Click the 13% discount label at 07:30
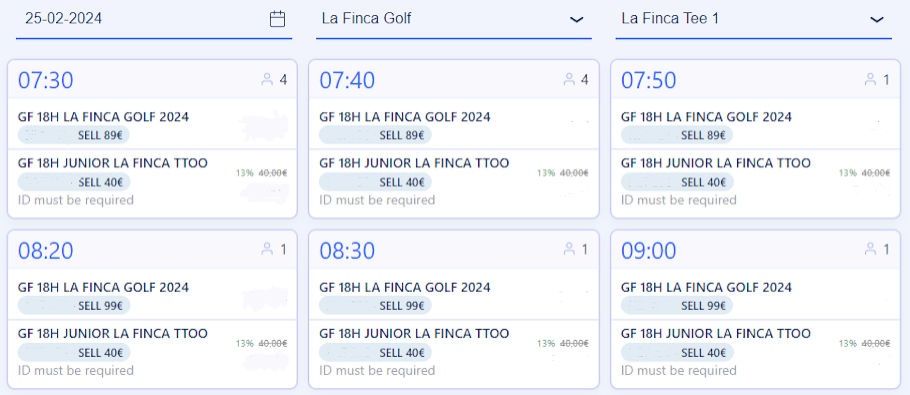910x395 pixels. coord(244,173)
